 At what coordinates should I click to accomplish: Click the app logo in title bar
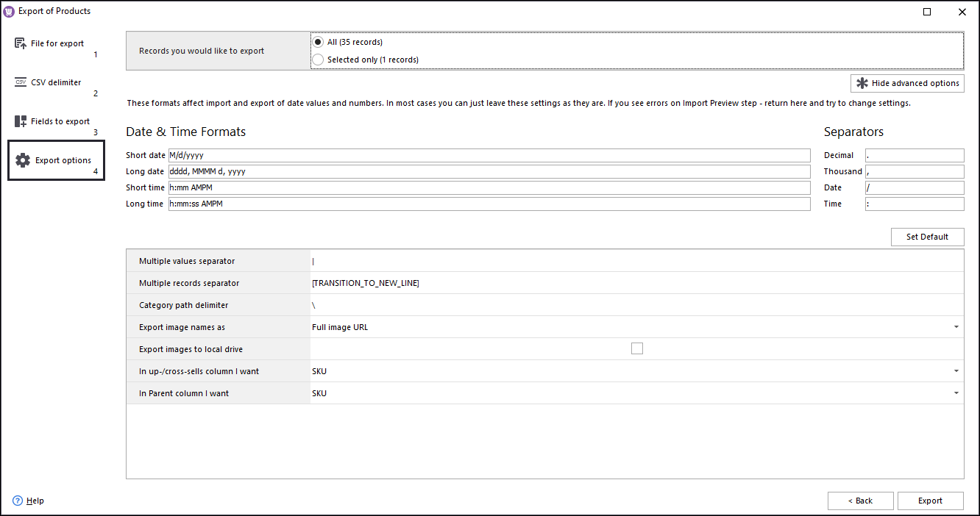click(x=9, y=11)
